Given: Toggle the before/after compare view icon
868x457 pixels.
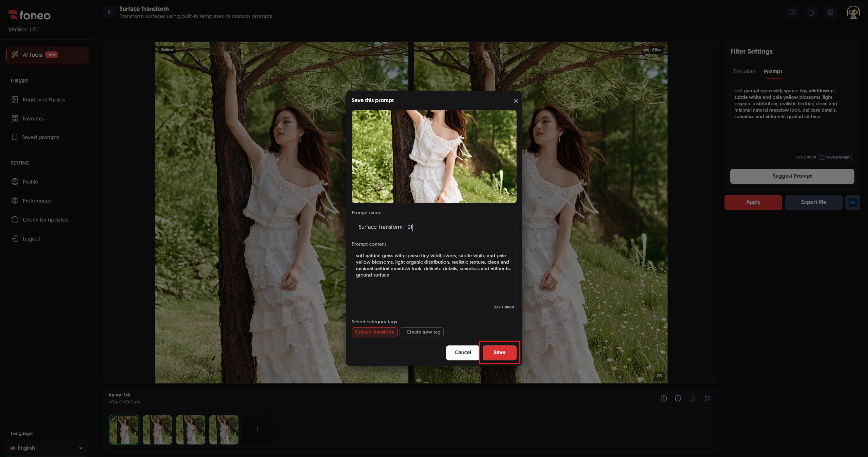Looking at the screenshot, I should click(692, 398).
